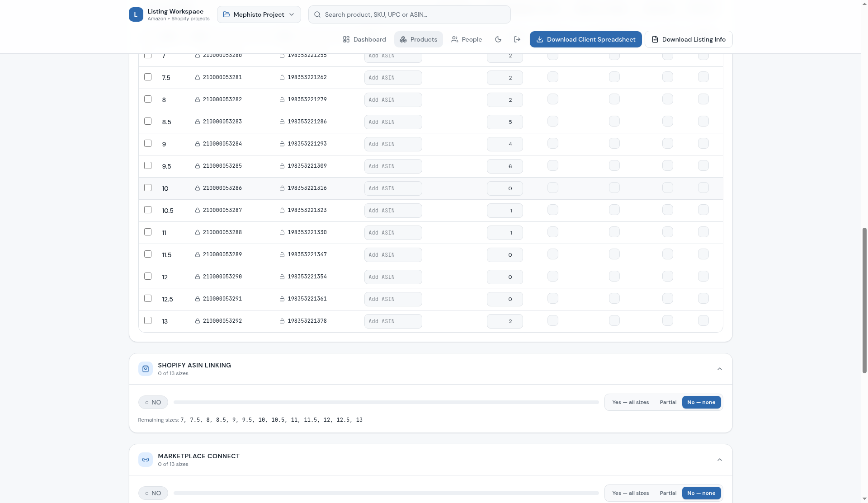Click Download Client Spreadsheet button
This screenshot has width=868, height=503.
click(585, 39)
